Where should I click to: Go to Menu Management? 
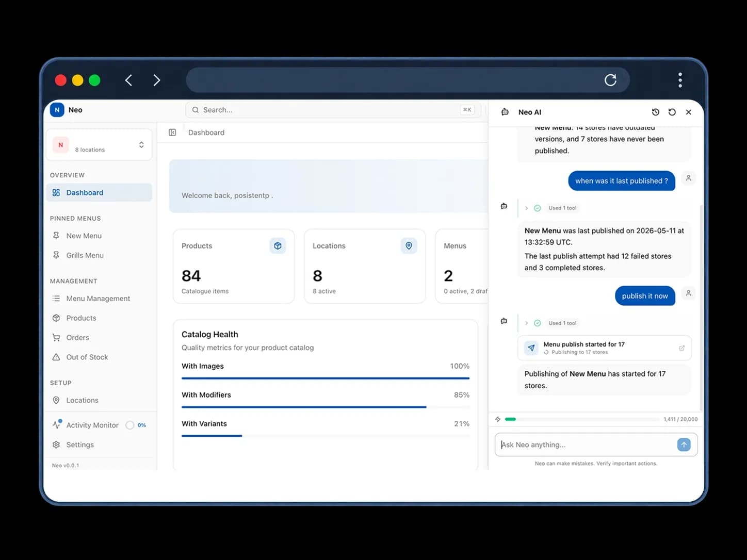(100, 299)
